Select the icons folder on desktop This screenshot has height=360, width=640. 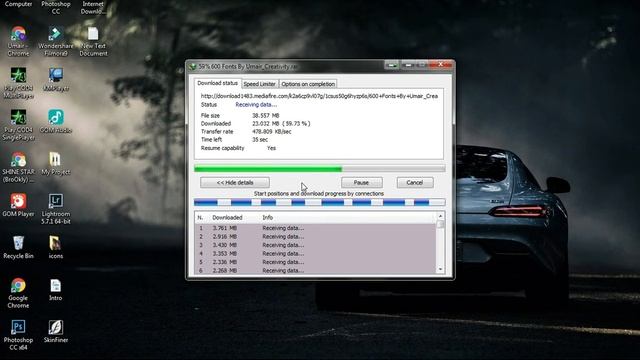56,247
